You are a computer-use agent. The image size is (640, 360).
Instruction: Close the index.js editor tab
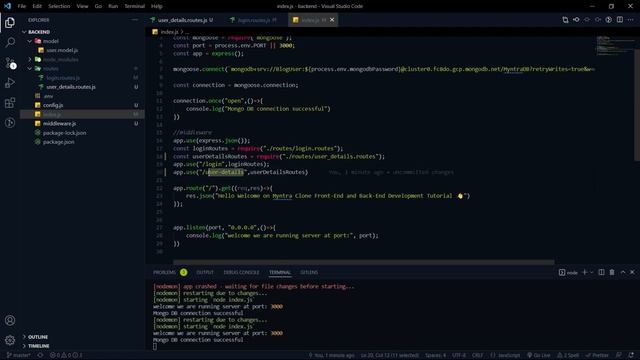332,20
